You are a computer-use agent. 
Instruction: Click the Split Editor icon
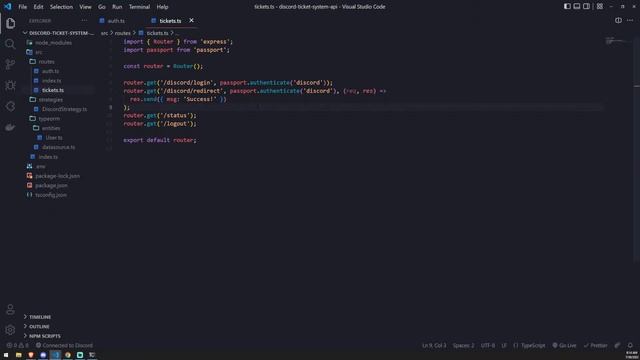tap(618, 20)
